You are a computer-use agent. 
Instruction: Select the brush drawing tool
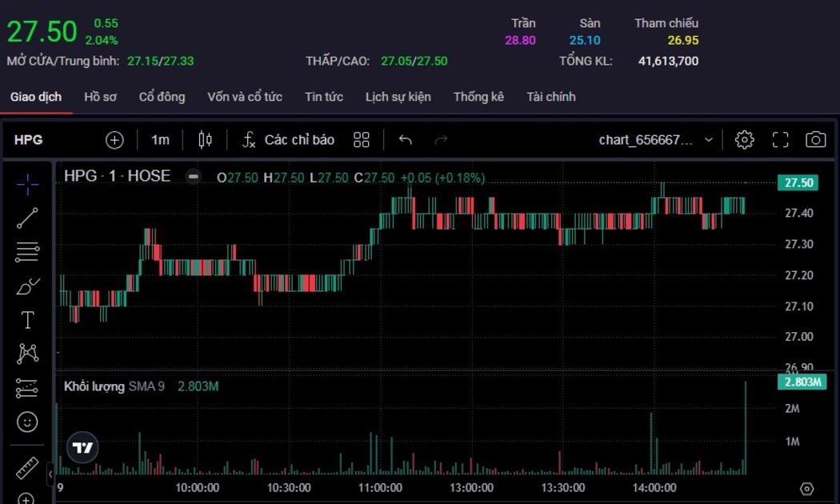(27, 286)
